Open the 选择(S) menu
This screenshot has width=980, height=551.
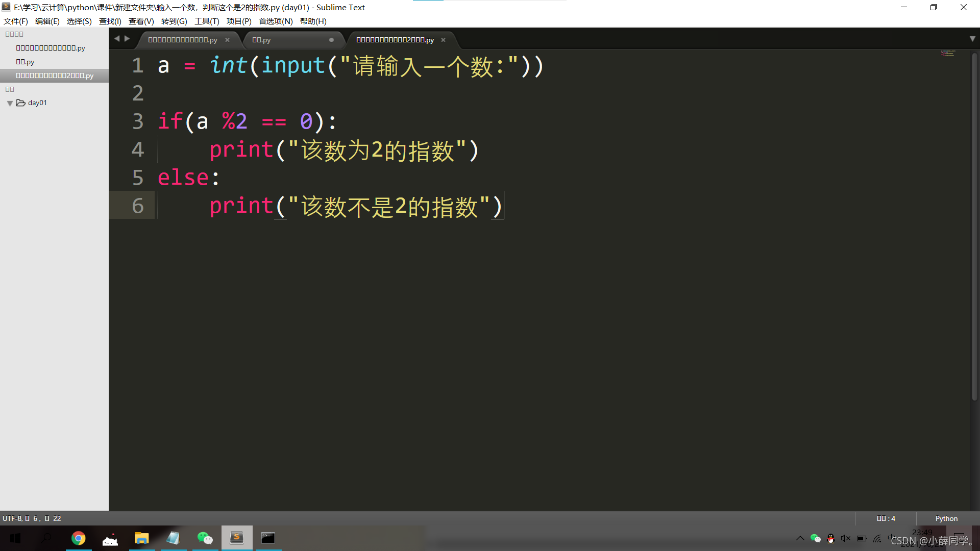click(79, 21)
